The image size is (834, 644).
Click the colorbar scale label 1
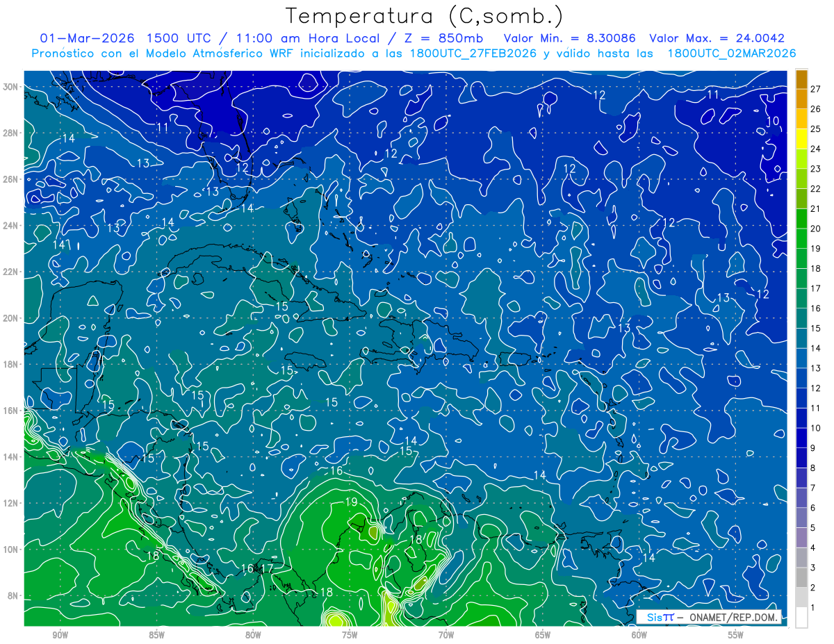click(x=813, y=608)
